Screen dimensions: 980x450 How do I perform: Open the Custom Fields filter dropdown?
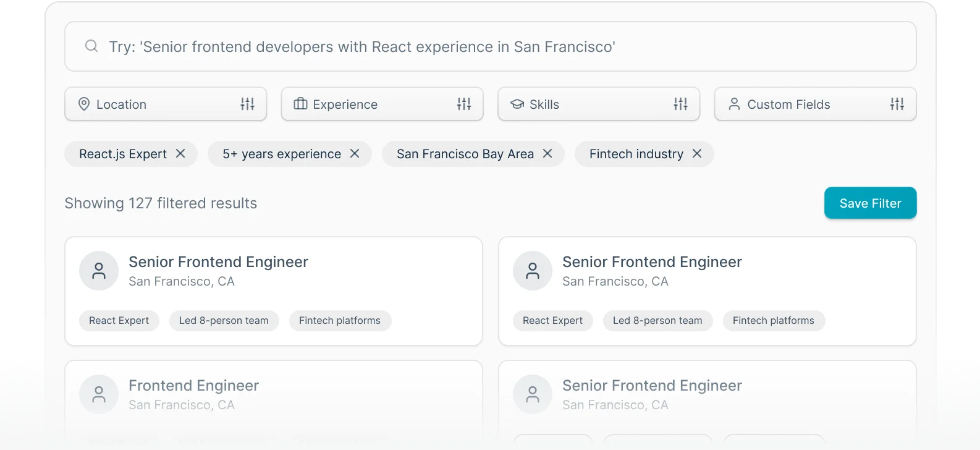tap(815, 104)
